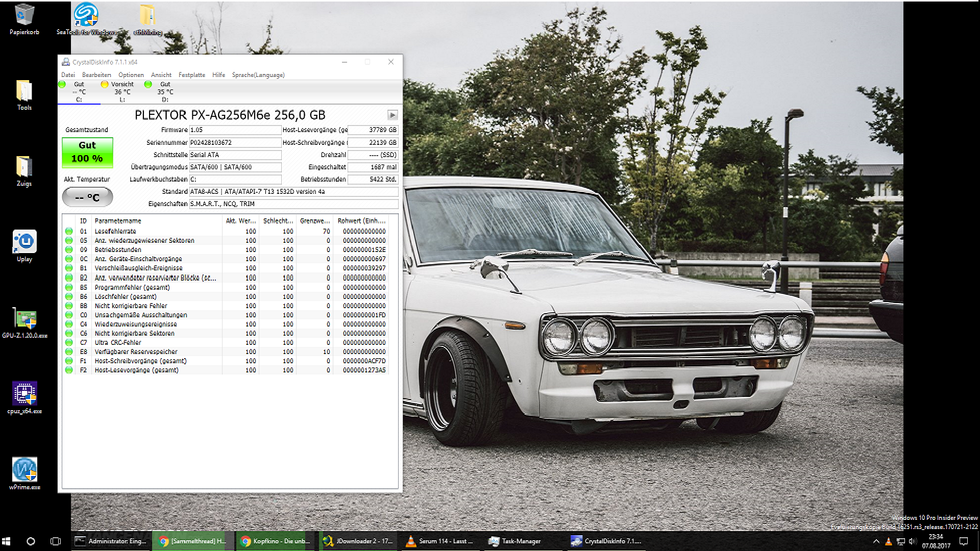This screenshot has height=551, width=980.
Task: Open the Sprache(Language) menu
Action: pos(258,75)
